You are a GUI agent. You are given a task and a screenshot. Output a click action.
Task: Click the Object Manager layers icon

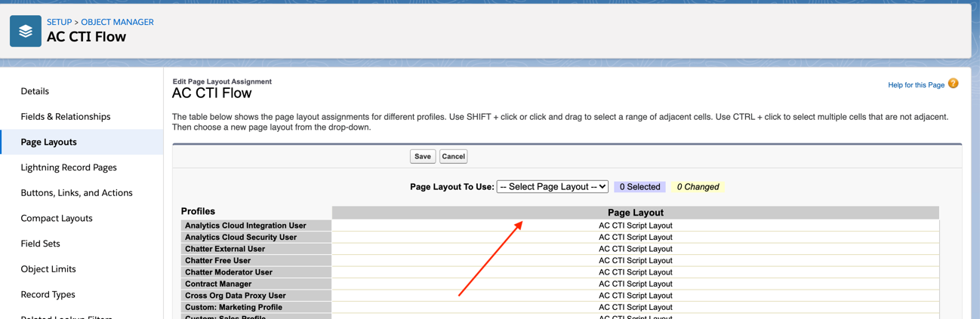(x=26, y=32)
